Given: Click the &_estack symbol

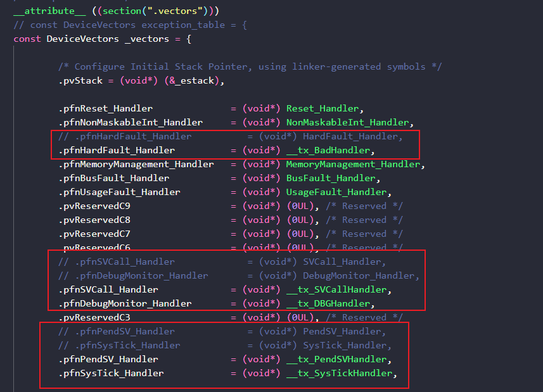Looking at the screenshot, I should (x=191, y=80).
